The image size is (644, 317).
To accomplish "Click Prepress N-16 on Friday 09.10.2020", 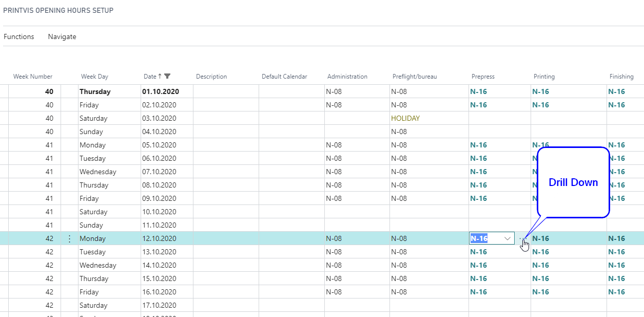I will 479,198.
